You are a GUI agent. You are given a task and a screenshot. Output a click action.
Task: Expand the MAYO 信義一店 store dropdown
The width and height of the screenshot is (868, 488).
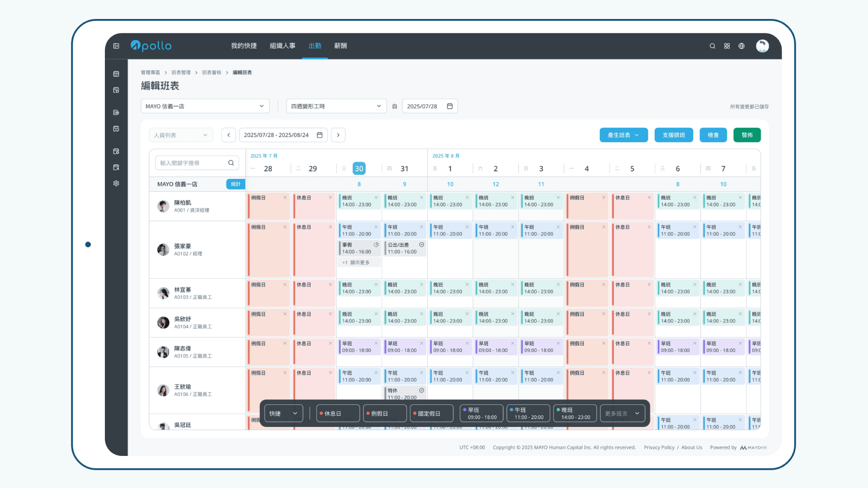205,106
